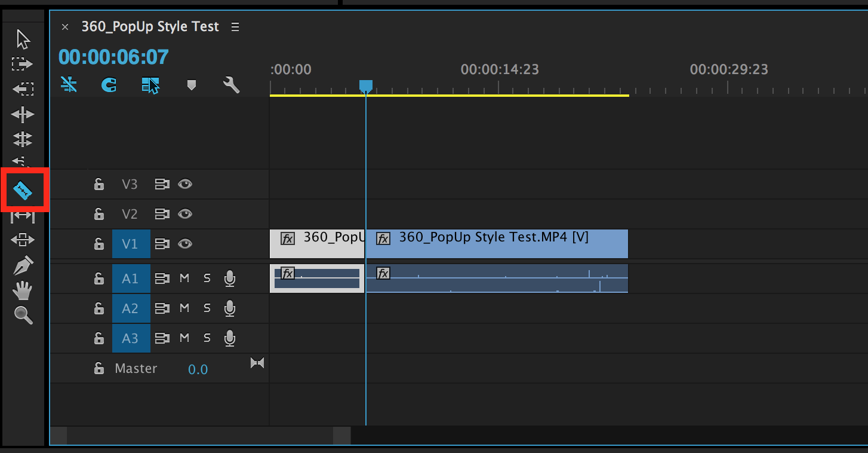Toggle V1 track targeting

click(131, 244)
